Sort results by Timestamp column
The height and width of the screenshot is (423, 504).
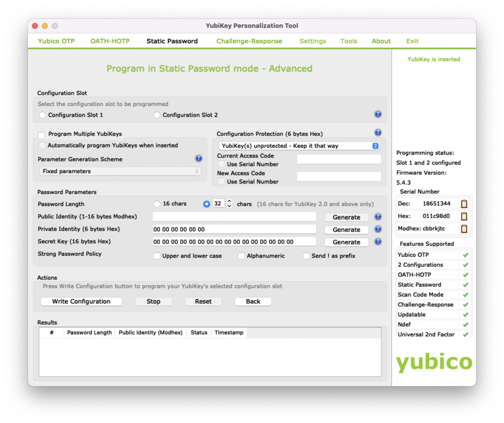[229, 333]
